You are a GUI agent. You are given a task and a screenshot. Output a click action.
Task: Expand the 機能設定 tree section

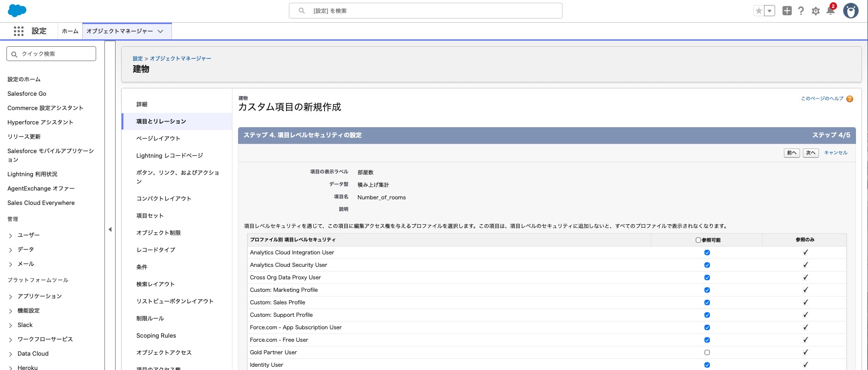[11, 311]
